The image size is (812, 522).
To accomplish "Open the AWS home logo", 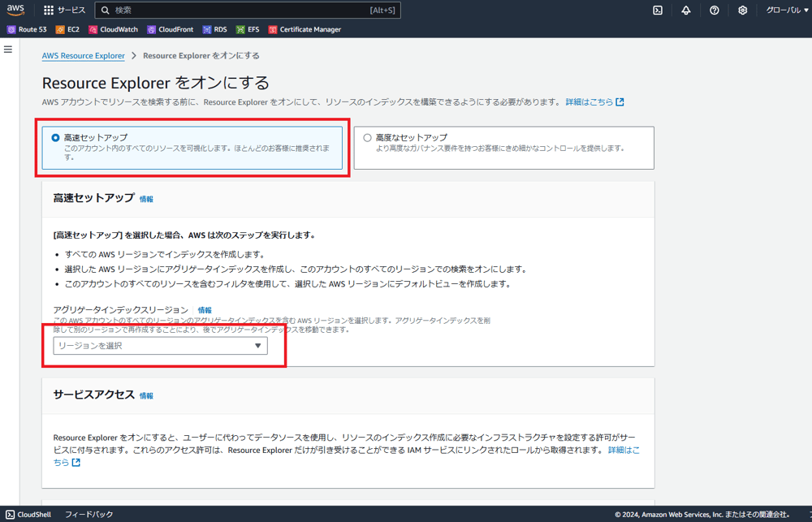I will point(15,10).
